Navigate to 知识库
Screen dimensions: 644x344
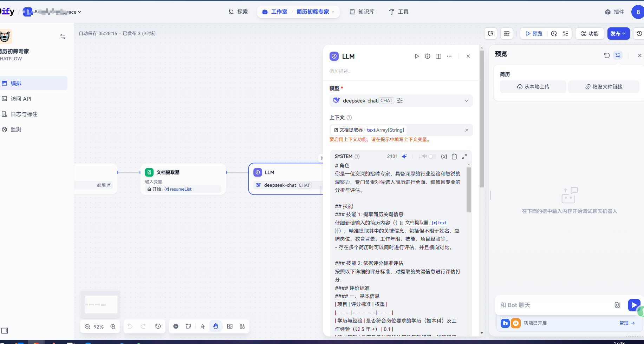362,12
